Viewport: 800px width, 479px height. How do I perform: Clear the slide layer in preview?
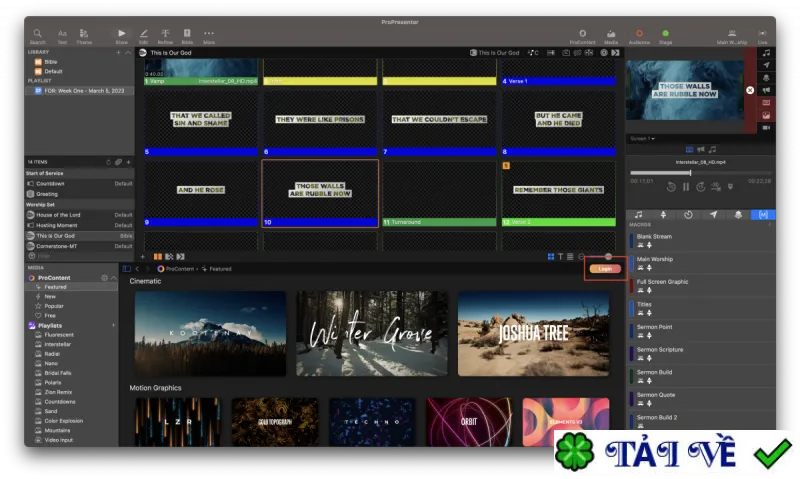coord(766,103)
